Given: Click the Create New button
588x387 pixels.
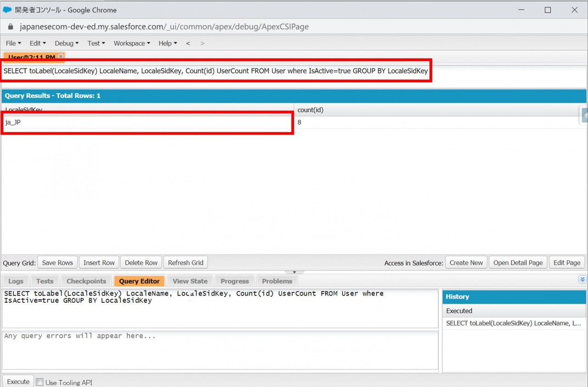Looking at the screenshot, I should tap(466, 262).
